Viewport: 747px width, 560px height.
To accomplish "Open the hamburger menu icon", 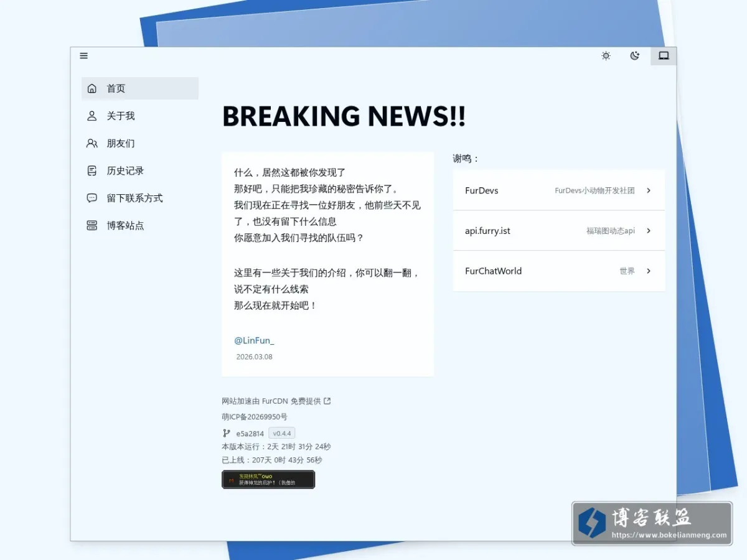I will point(83,56).
